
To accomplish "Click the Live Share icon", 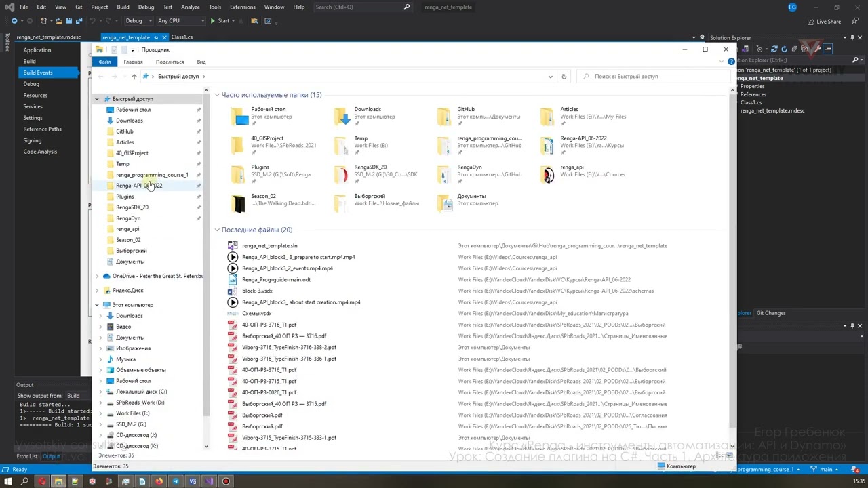I will (811, 21).
